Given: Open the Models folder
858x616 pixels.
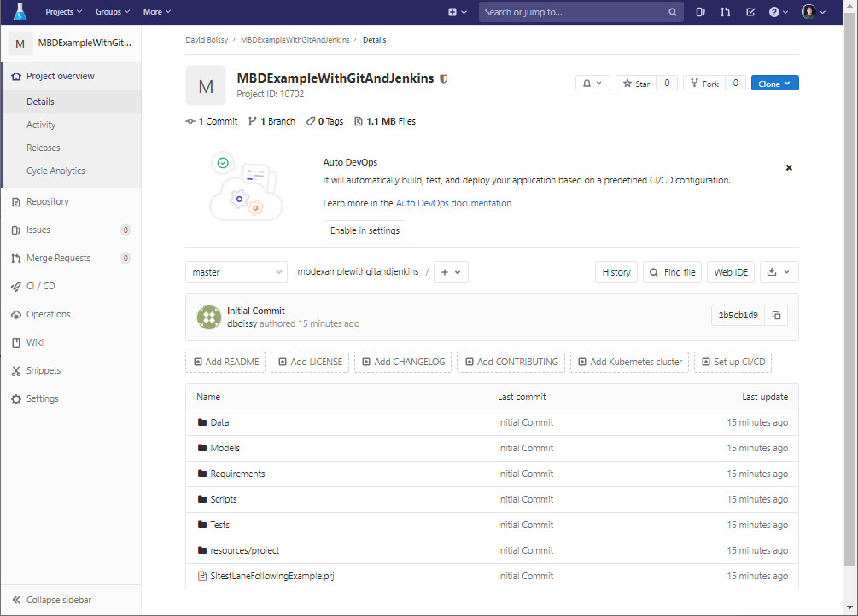Looking at the screenshot, I should (x=225, y=448).
